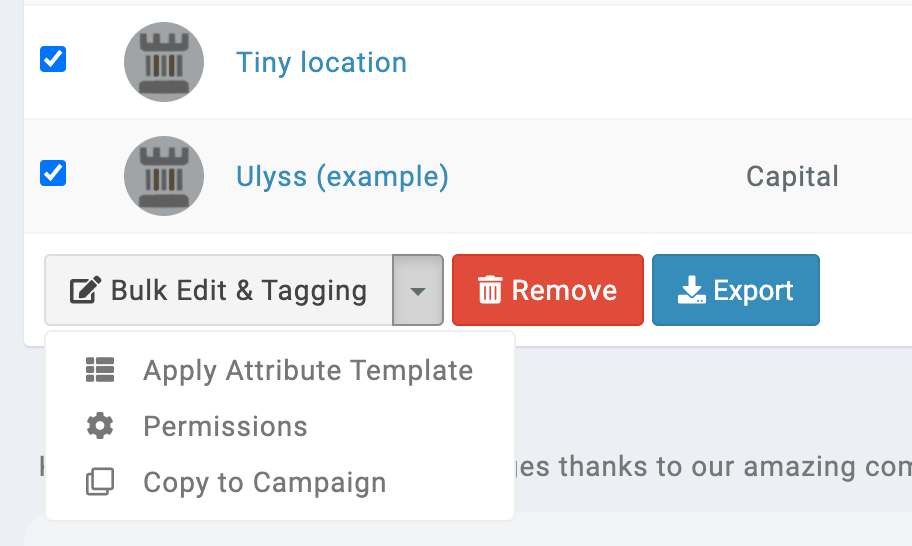Image resolution: width=912 pixels, height=546 pixels.
Task: Collapse the Bulk Edit dropdown caret
Action: tap(418, 291)
